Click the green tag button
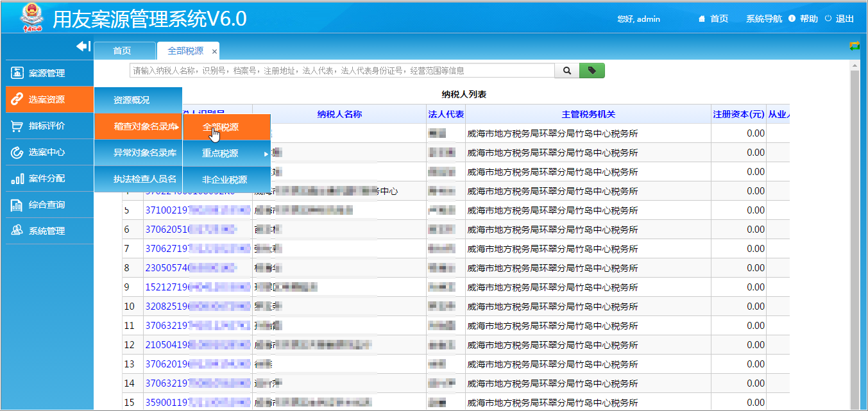Viewport: 868px width, 411px height. point(592,71)
